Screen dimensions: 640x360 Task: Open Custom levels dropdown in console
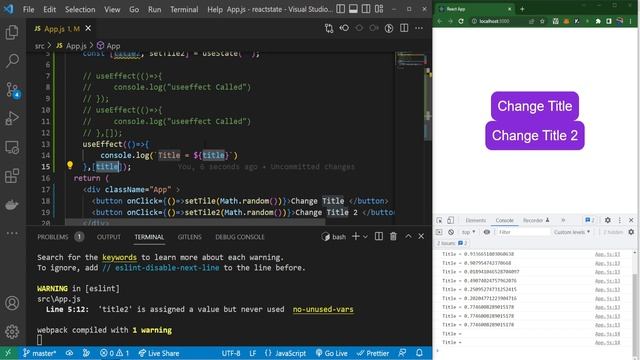(572, 232)
